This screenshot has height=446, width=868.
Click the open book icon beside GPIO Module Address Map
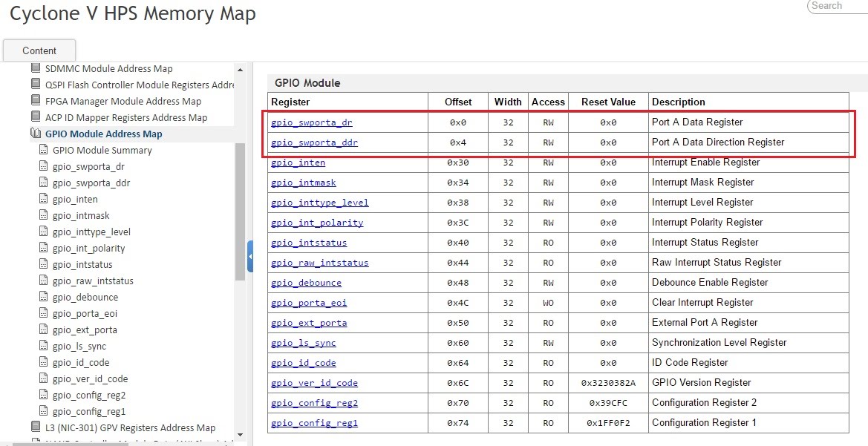pos(36,134)
